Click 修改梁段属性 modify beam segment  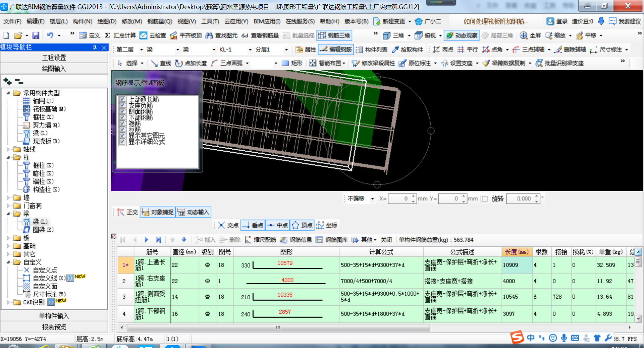tap(373, 63)
